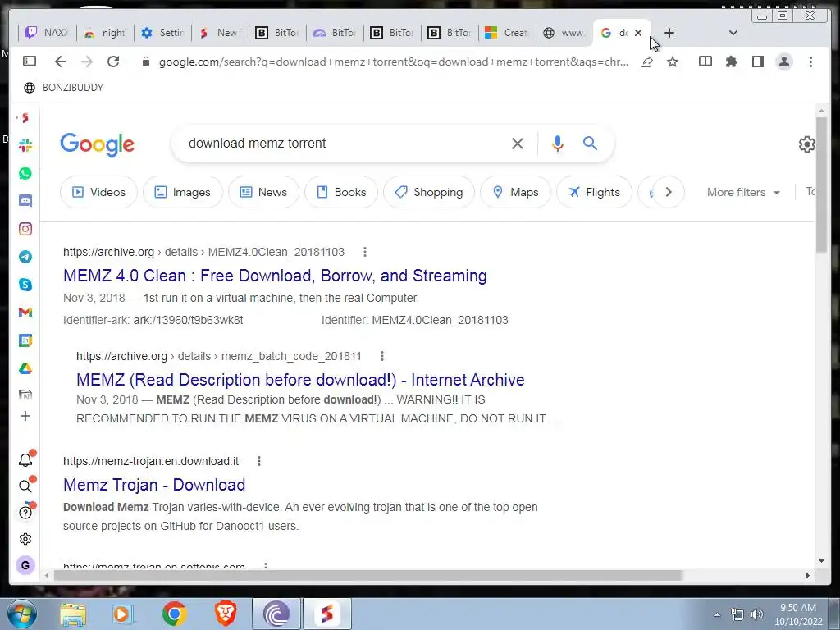
Task: Open the browser three-dot menu
Action: pos(810,62)
